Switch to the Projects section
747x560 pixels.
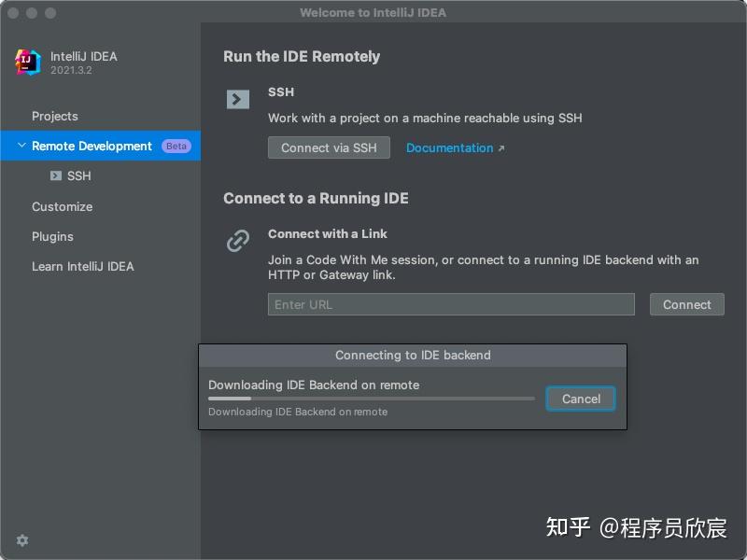[x=56, y=116]
